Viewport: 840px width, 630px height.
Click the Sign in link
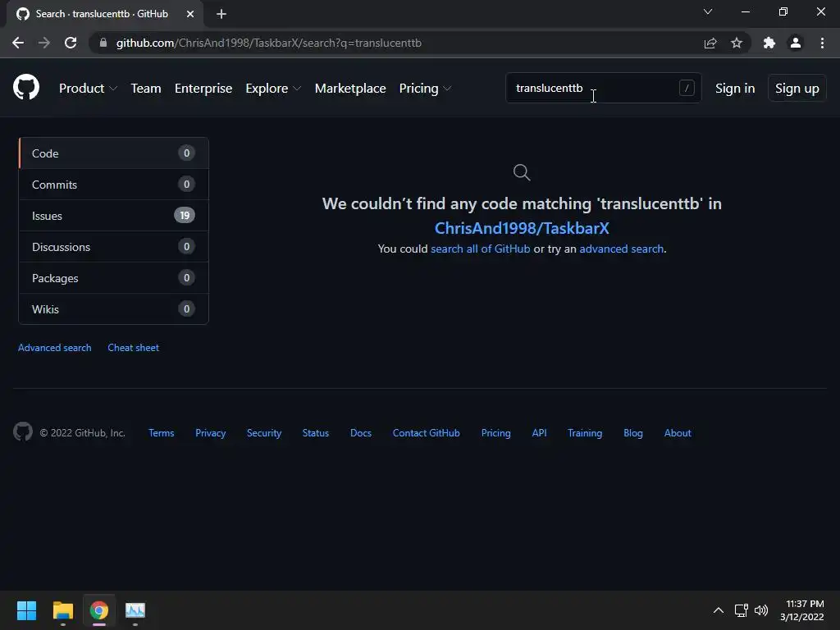coord(735,89)
